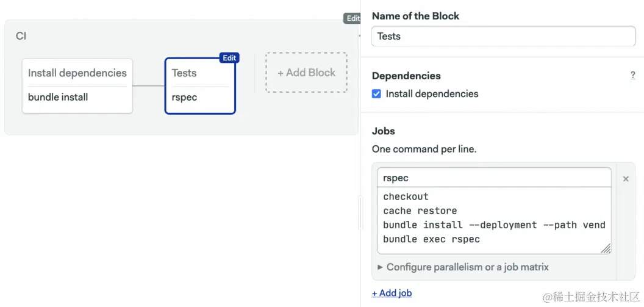Select the Tests block title in the pipeline
644x307 pixels.
[184, 73]
